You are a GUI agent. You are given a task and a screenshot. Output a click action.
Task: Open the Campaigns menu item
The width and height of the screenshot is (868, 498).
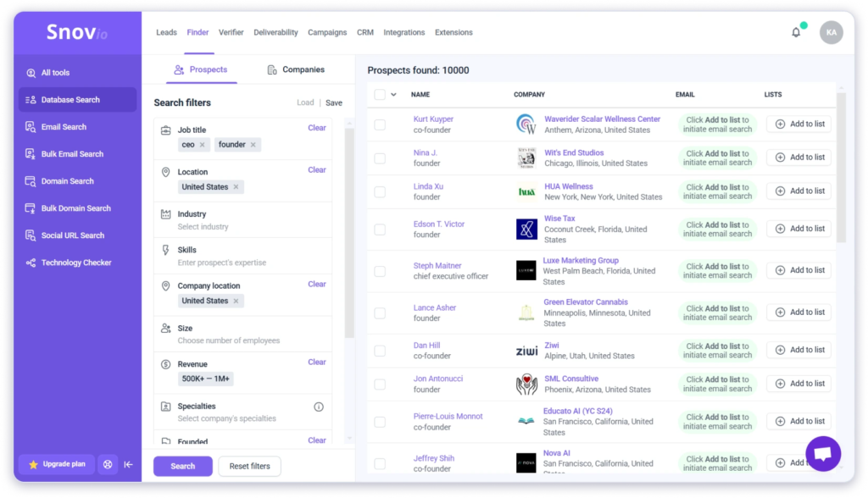click(x=327, y=32)
